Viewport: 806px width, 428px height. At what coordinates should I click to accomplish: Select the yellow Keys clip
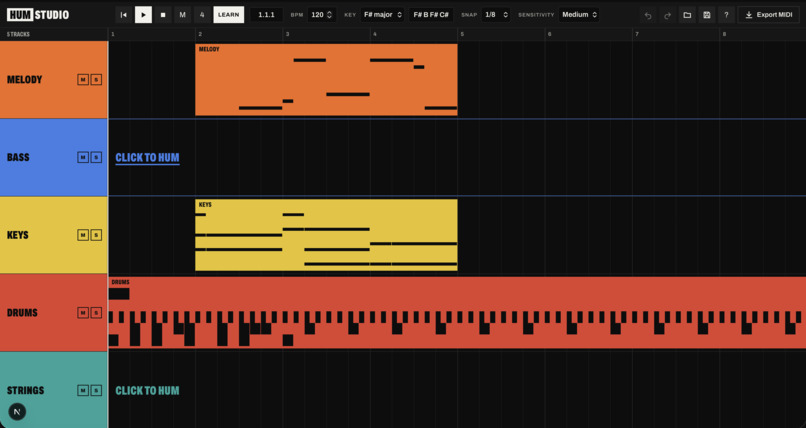pyautogui.click(x=326, y=235)
